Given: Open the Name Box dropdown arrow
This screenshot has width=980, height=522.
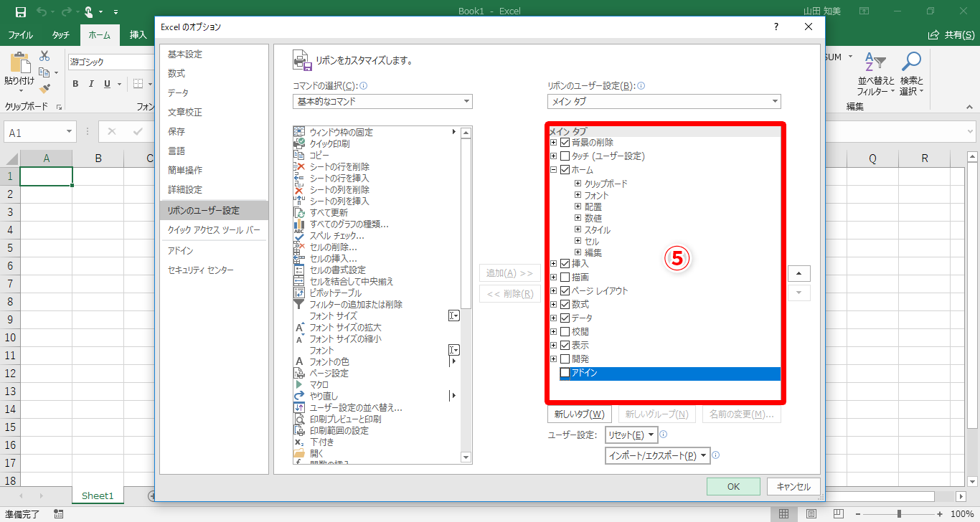Looking at the screenshot, I should click(70, 132).
